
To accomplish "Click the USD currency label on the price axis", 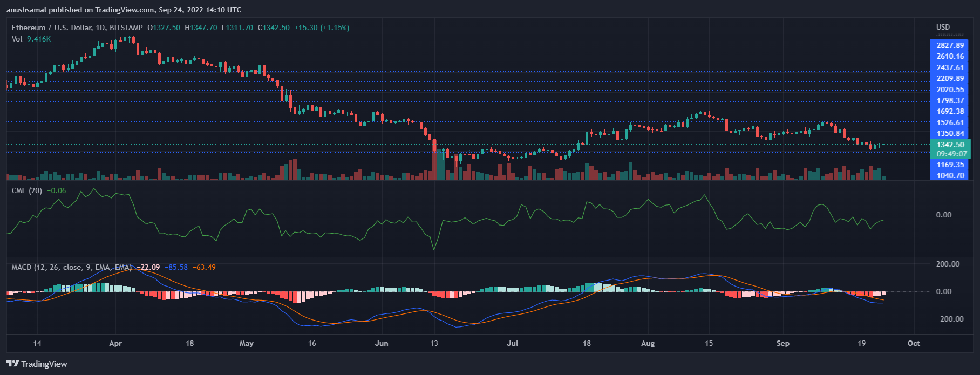I will coord(943,27).
